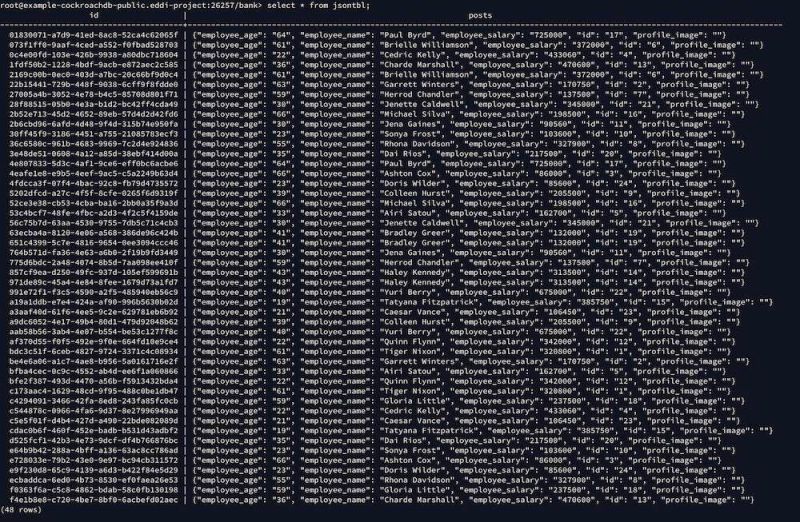Select id starting with 857cf9ea-d250

(x=93, y=272)
